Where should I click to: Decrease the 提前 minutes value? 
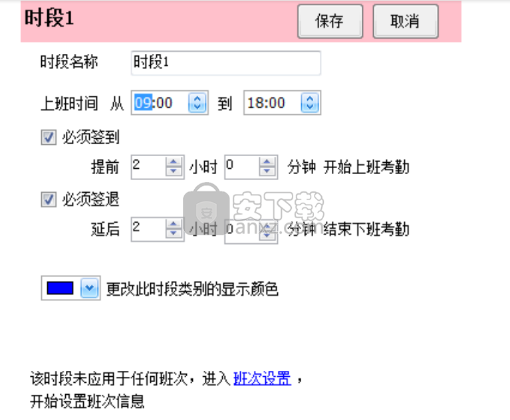267,171
